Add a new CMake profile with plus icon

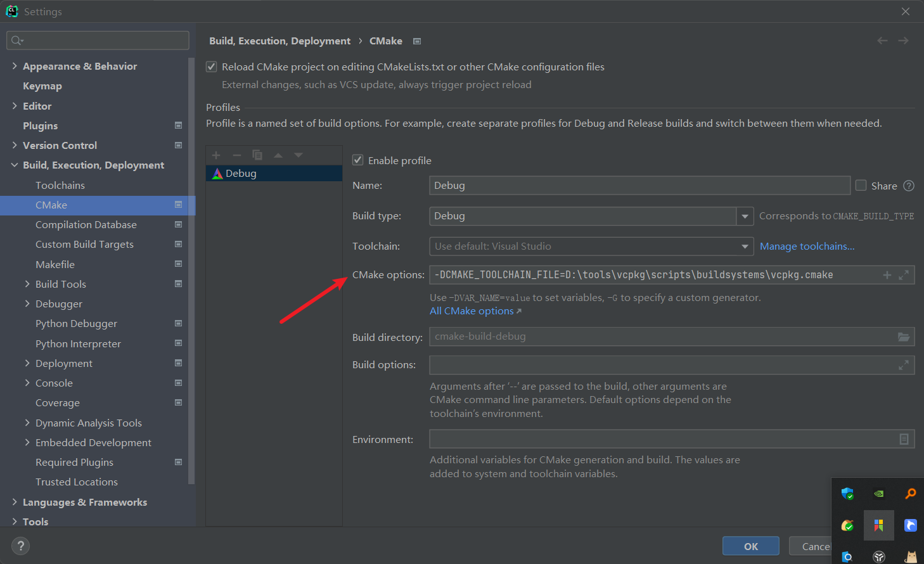[216, 155]
